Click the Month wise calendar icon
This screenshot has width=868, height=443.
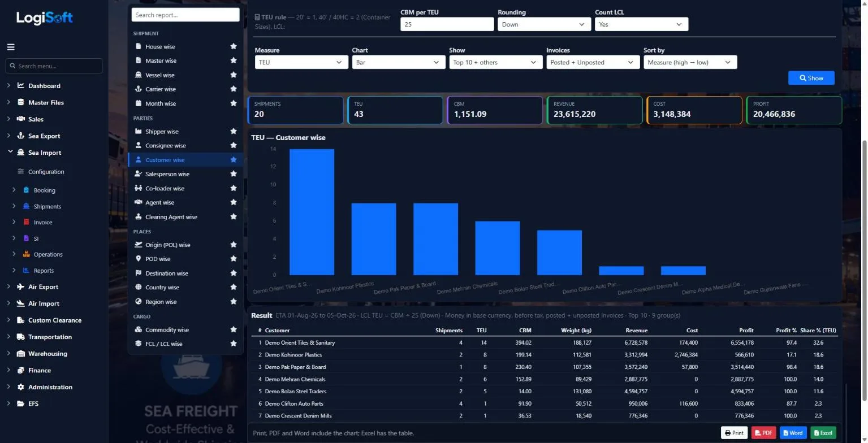coord(139,103)
